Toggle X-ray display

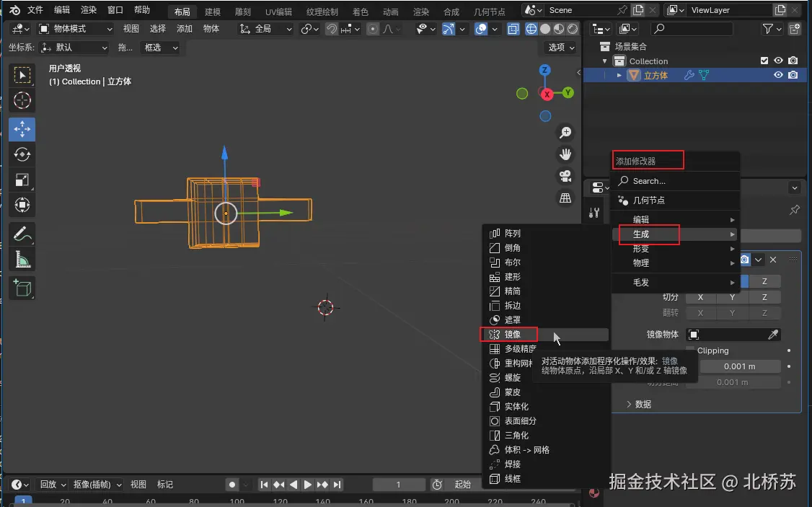513,29
